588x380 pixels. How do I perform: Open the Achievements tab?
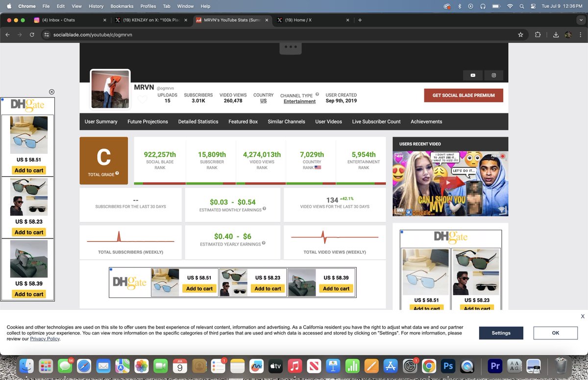[426, 121]
